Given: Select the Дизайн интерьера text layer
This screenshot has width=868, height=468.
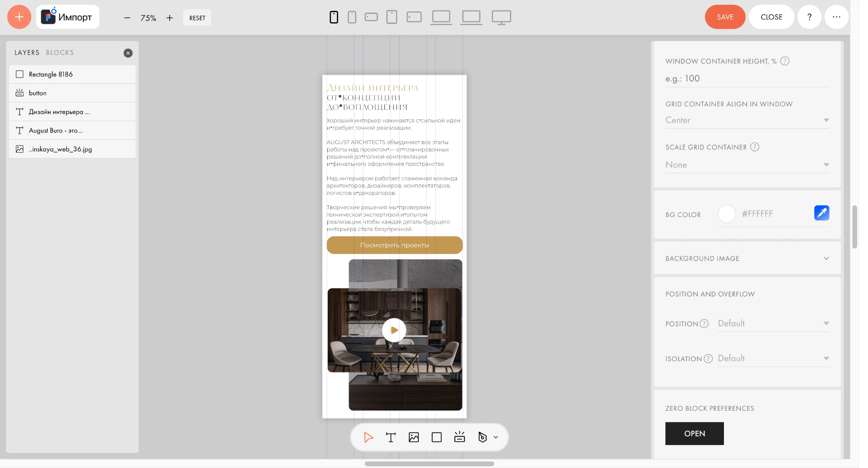Looking at the screenshot, I should [x=72, y=112].
